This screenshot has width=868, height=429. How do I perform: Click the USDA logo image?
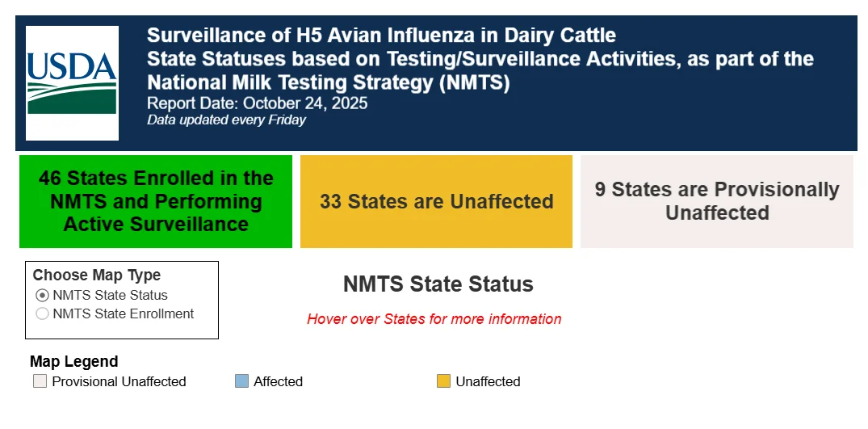tap(72, 83)
